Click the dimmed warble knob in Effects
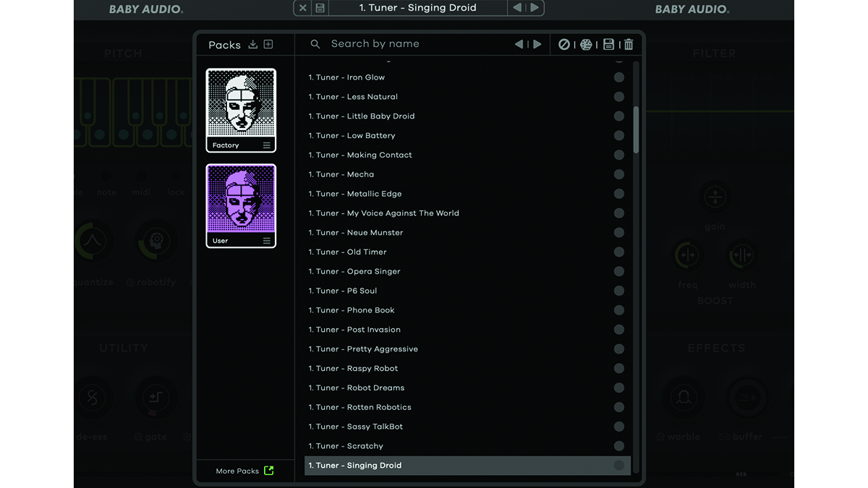Screen dimensions: 868x488 click(x=684, y=398)
